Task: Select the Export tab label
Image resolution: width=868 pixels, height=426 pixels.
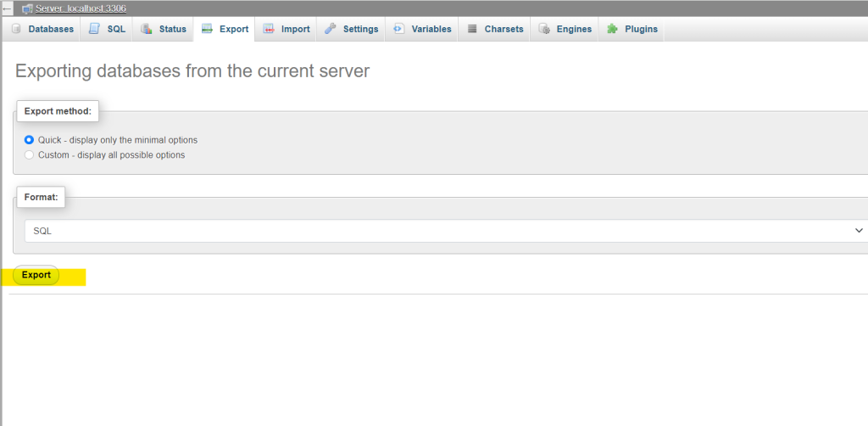Action: tap(234, 29)
